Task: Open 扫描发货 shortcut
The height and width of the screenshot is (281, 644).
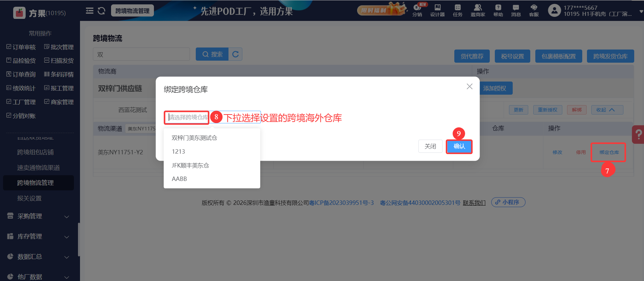Action: coord(59,60)
